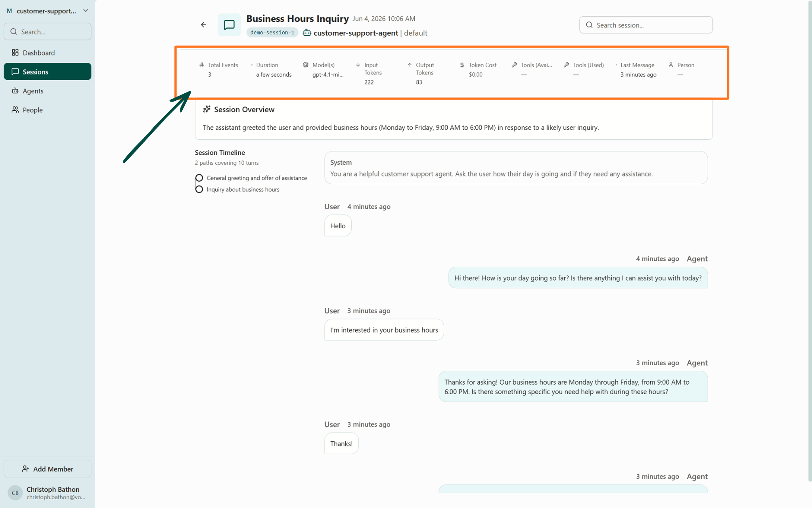This screenshot has height=508, width=812.
Task: Click the Session Overview sparkle icon
Action: 207,109
